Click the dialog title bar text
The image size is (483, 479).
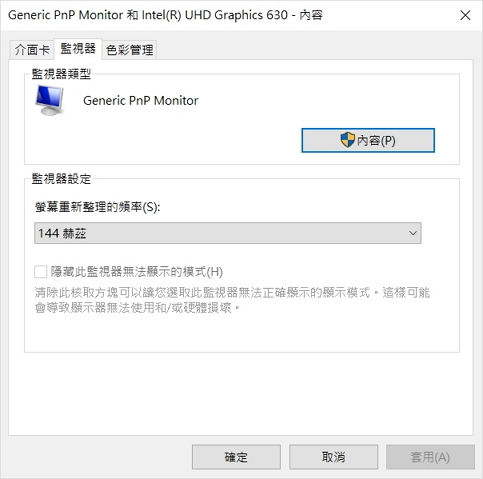165,15
